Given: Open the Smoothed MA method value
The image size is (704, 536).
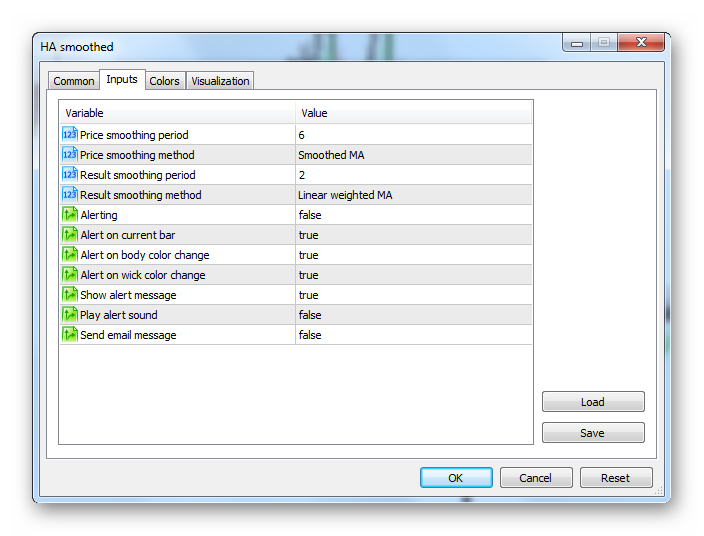Looking at the screenshot, I should (x=414, y=155).
